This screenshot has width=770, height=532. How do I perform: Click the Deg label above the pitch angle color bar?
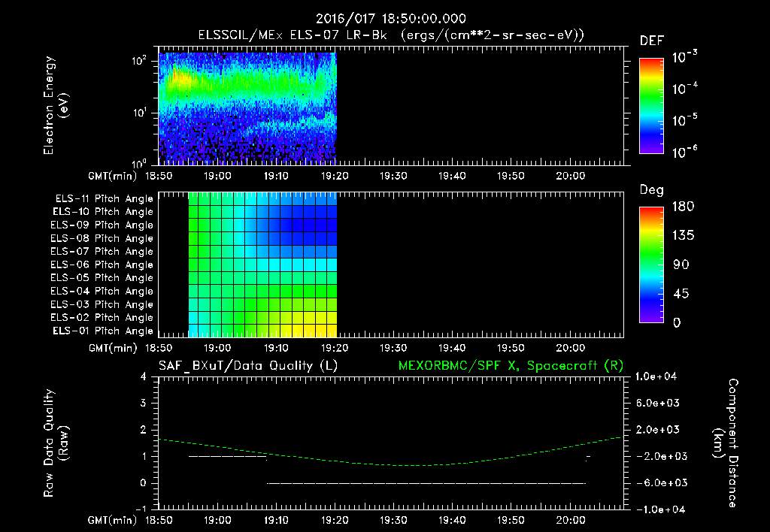[652, 190]
